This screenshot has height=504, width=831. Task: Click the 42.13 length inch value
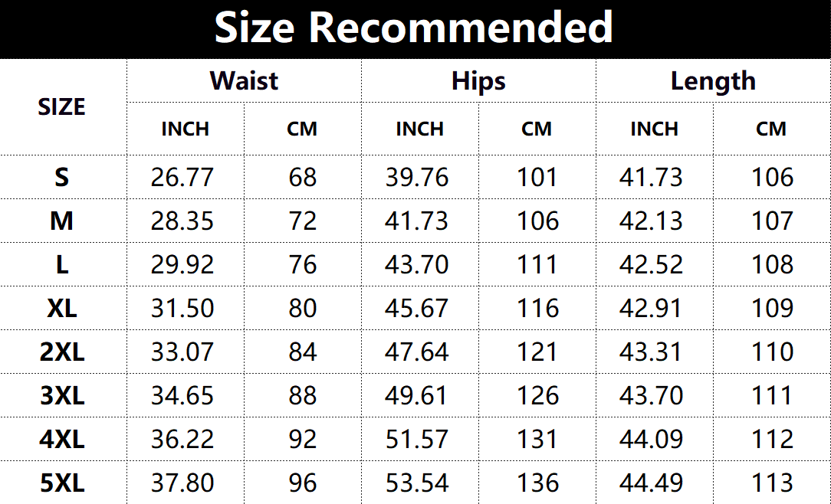(651, 221)
